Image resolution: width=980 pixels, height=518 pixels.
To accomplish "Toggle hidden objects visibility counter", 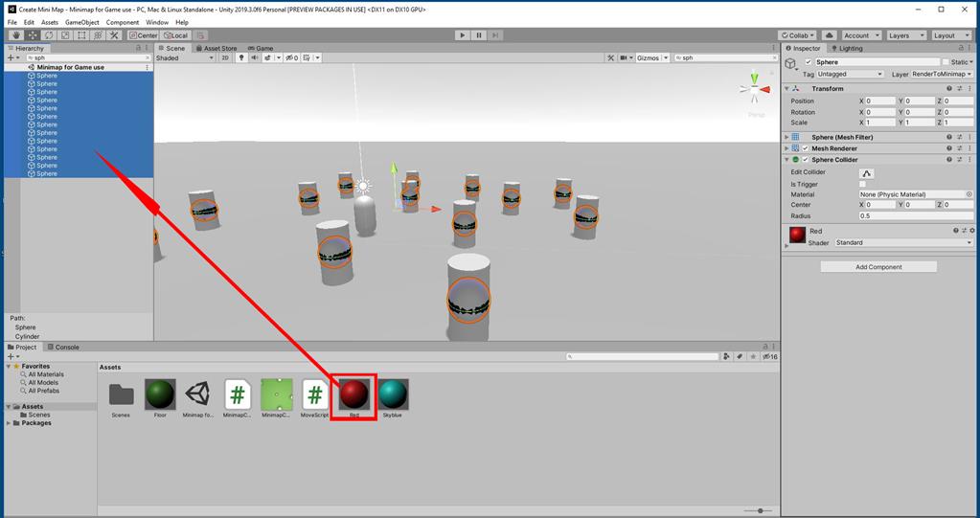I will [x=292, y=57].
